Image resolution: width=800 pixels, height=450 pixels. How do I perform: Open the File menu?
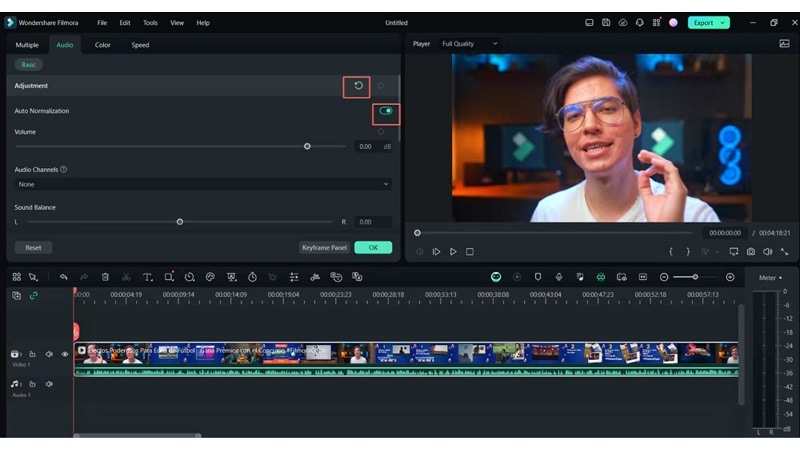[102, 22]
